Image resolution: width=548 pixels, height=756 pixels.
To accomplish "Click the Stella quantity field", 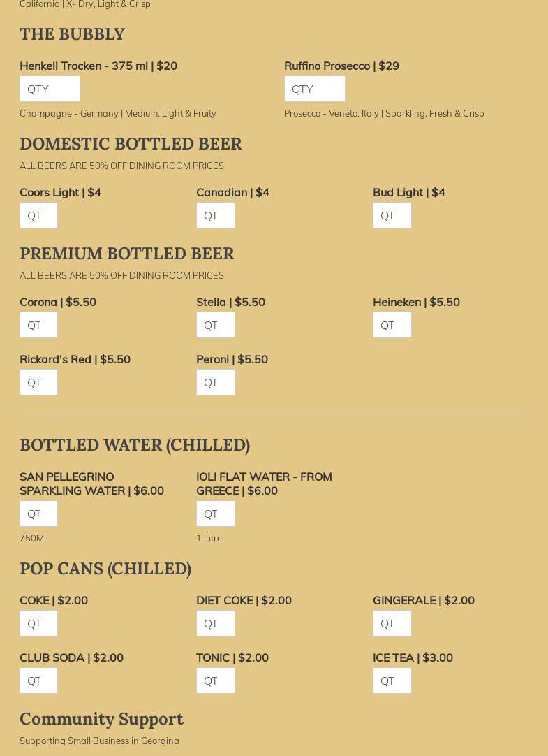I will (215, 325).
